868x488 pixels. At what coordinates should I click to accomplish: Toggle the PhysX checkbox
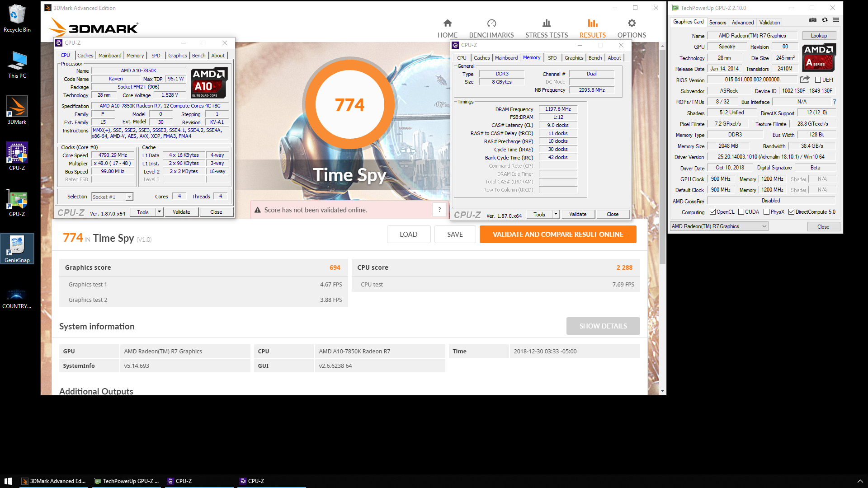(766, 212)
